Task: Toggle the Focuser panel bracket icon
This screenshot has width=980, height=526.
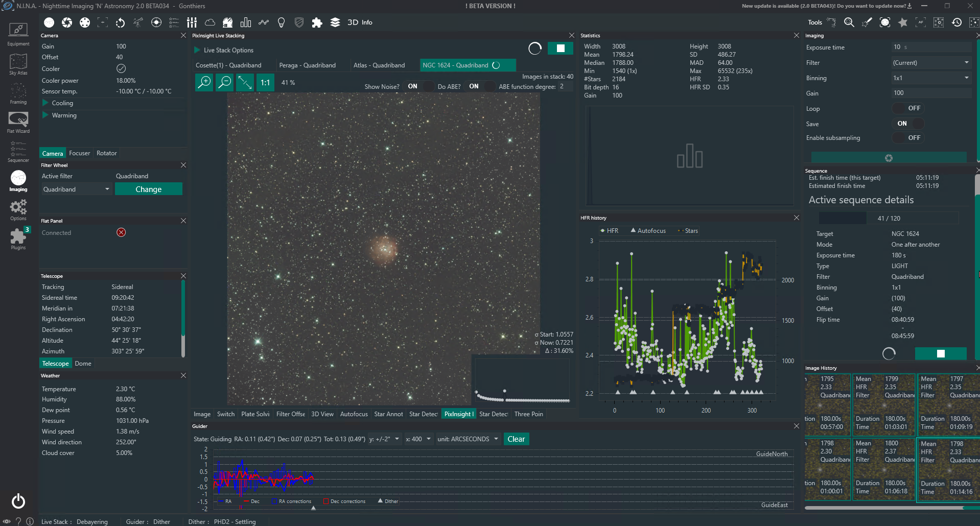Action: 103,22
